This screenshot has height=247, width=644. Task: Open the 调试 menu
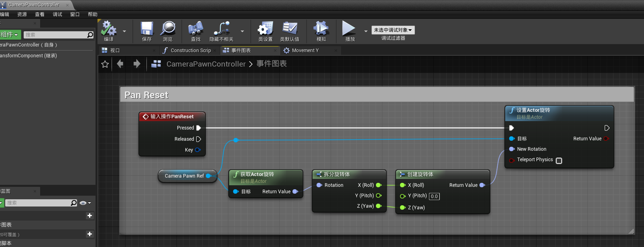pos(57,14)
